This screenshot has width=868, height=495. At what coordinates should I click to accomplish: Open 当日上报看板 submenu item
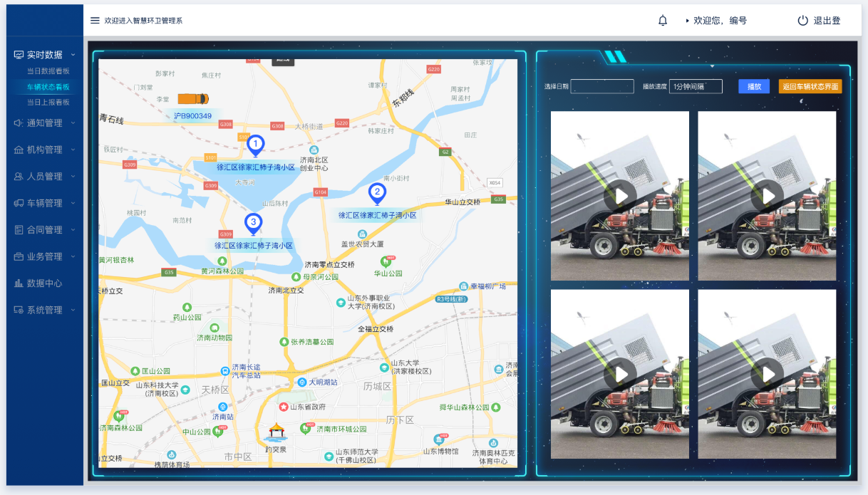point(48,103)
